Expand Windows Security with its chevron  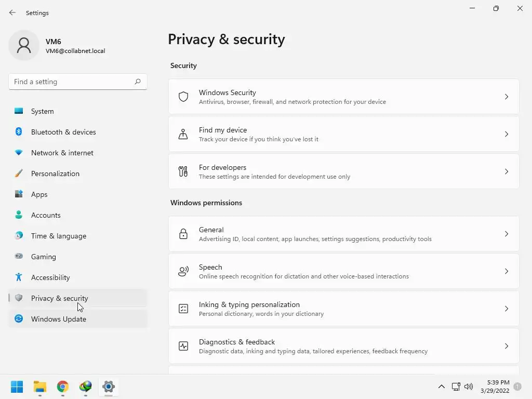507,97
